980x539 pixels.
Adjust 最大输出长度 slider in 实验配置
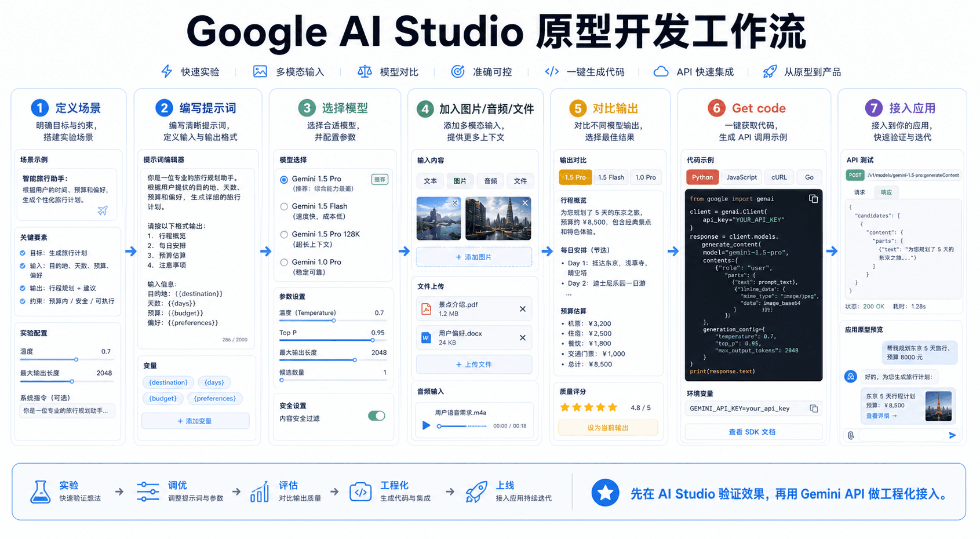tap(66, 381)
